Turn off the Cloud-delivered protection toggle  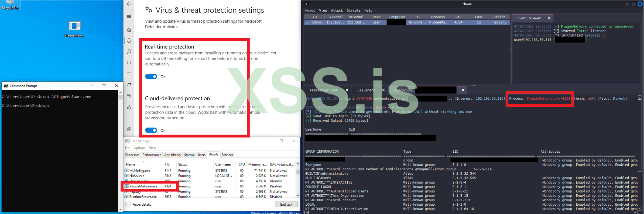[151, 131]
